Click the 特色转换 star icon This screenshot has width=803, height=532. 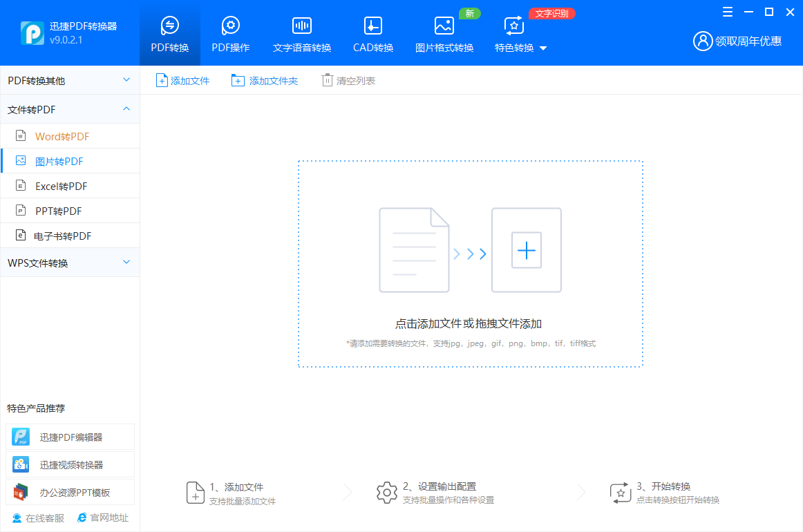coord(513,25)
